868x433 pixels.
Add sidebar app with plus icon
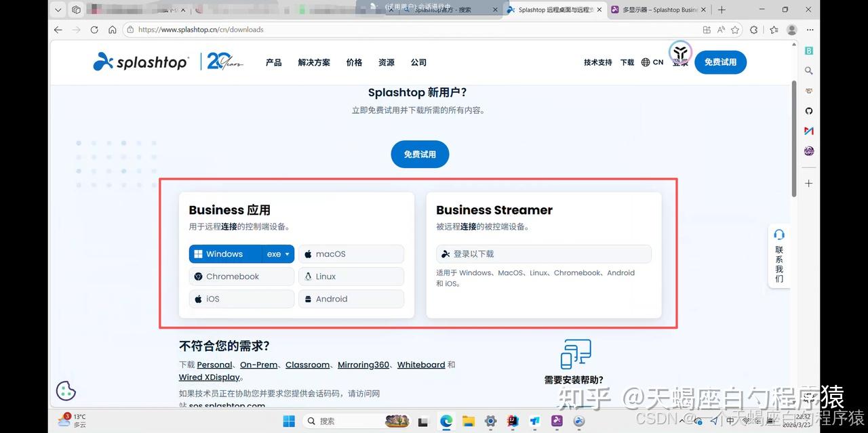808,183
